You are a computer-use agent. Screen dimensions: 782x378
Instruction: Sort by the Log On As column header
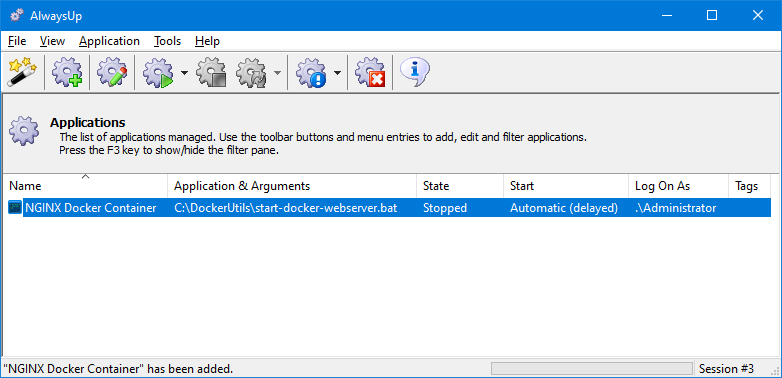679,186
